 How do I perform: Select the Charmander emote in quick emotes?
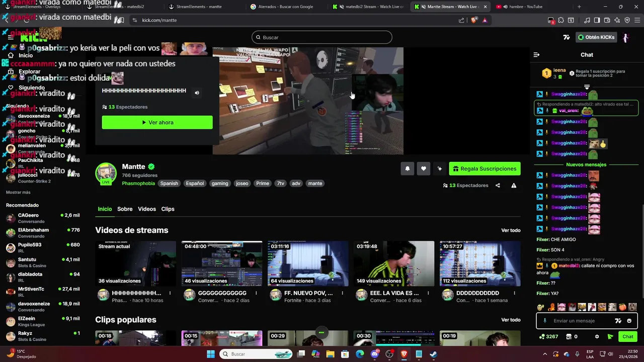(x=551, y=307)
